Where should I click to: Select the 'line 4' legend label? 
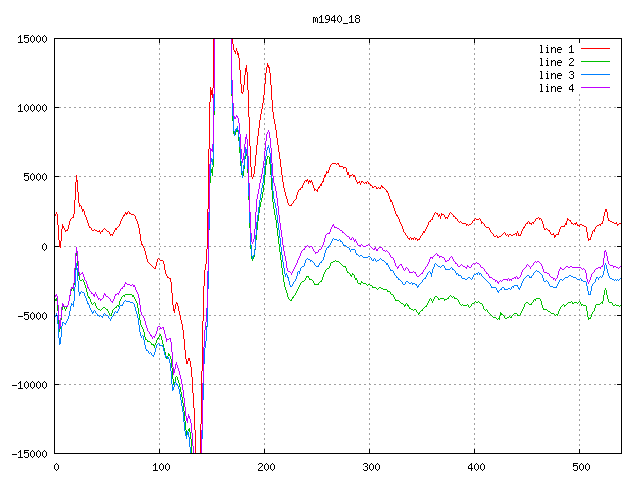pos(556,89)
